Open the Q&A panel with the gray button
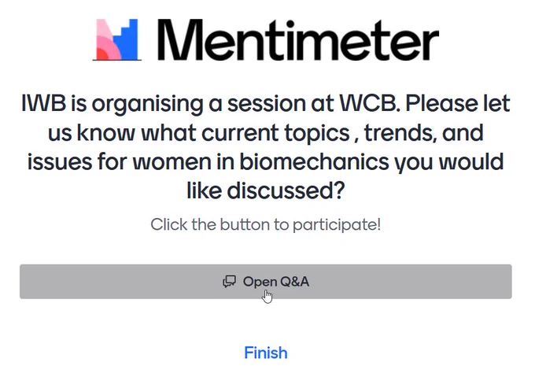Viewport: 535px width, 392px height. (265, 281)
